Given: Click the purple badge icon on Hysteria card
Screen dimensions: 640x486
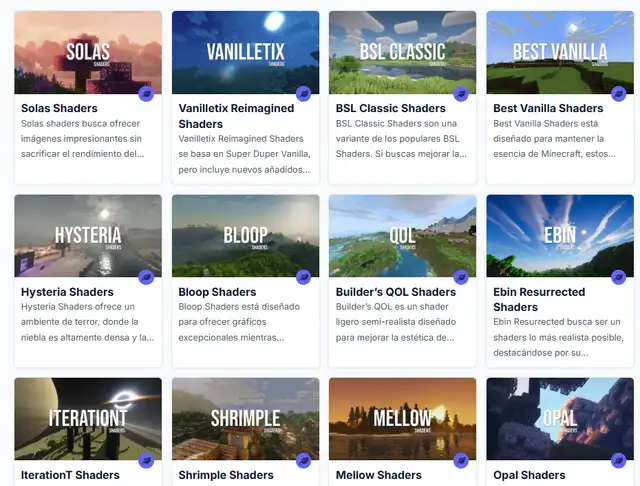Looking at the screenshot, I should click(x=146, y=277).
